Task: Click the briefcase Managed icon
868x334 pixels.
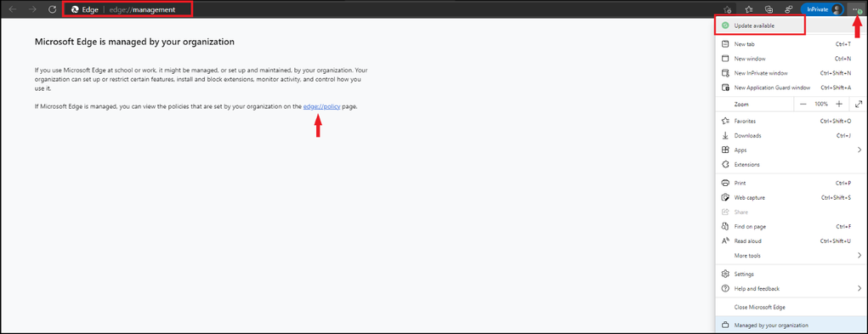Action: (725, 326)
